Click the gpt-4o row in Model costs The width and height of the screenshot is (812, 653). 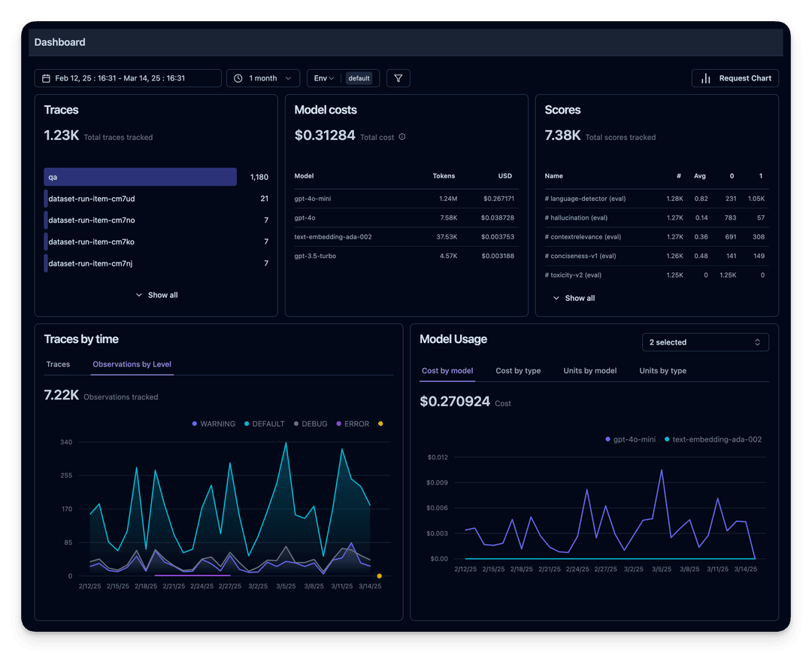406,217
